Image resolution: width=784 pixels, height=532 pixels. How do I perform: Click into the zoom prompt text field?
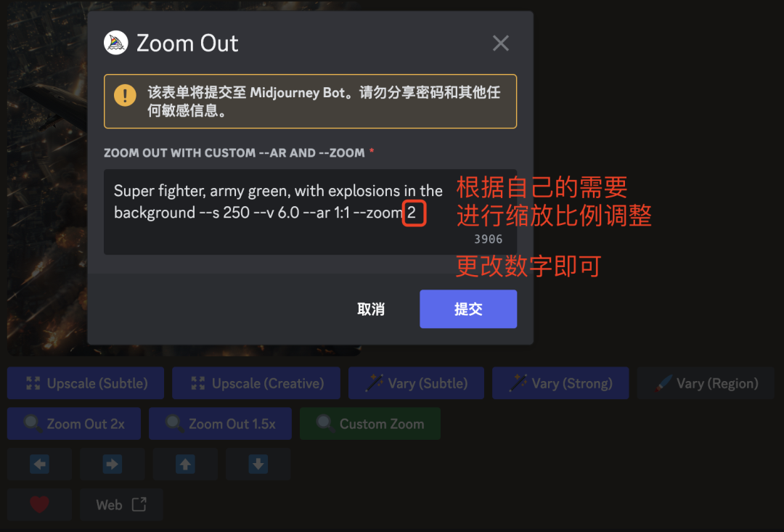point(310,212)
